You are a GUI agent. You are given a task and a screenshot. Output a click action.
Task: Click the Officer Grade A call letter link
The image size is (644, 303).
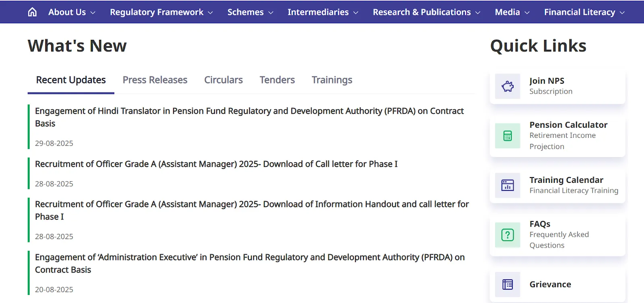216,164
